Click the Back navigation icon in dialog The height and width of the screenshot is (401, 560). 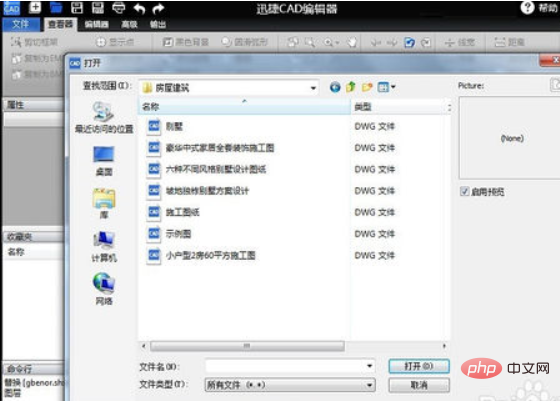[x=335, y=87]
